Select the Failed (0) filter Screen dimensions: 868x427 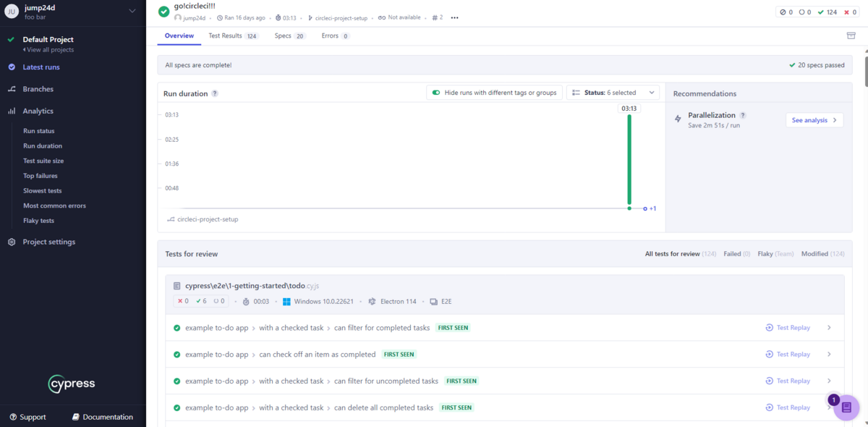point(737,254)
